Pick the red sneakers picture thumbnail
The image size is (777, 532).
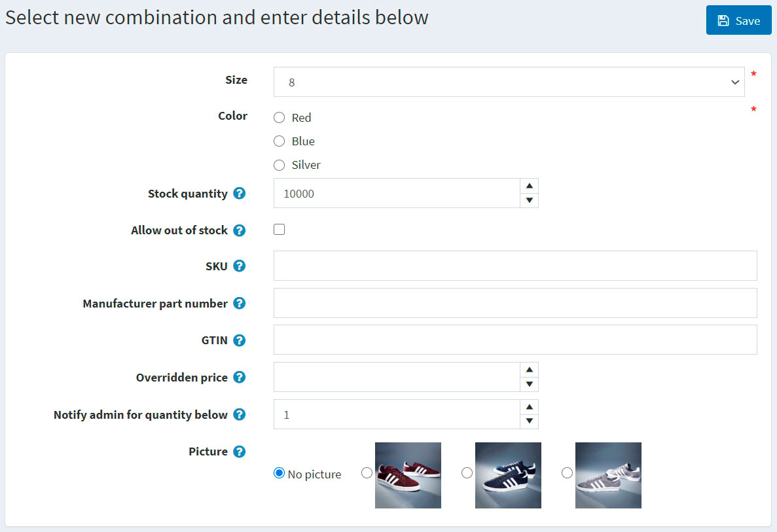[x=407, y=475]
